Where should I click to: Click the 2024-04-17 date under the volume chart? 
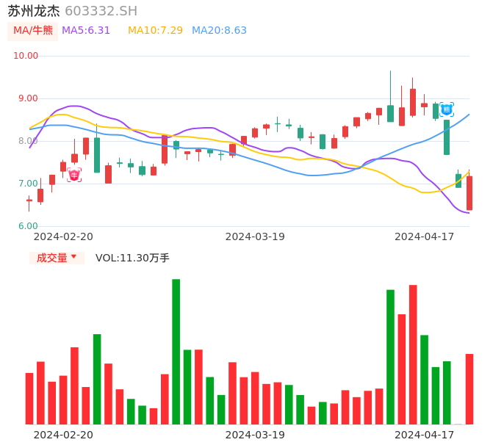(425, 435)
